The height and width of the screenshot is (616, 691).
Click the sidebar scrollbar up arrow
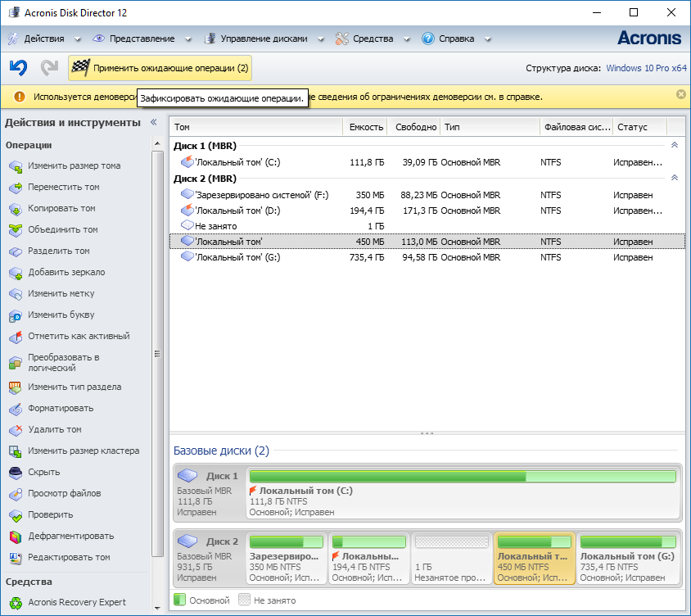(157, 143)
